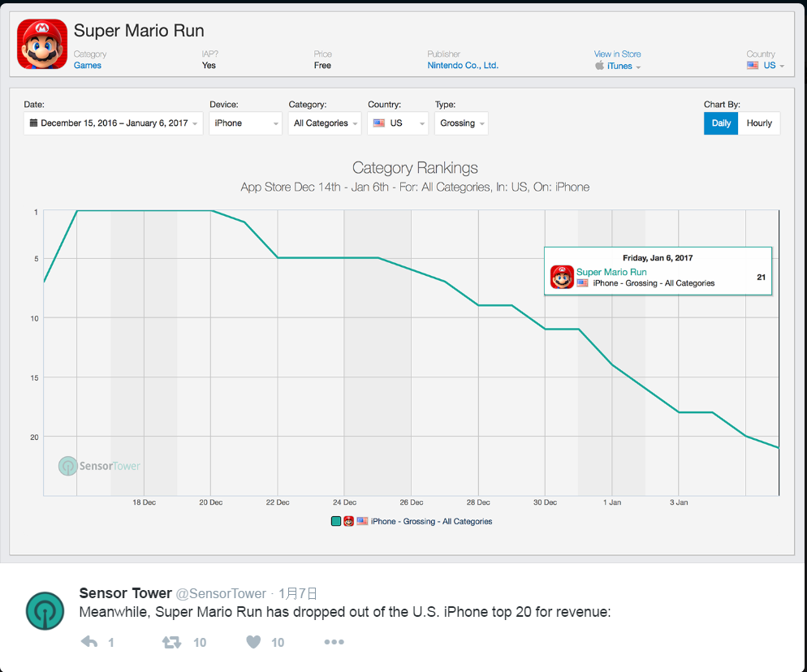Click the retweet count 10
This screenshot has height=672, width=807.
(x=200, y=643)
